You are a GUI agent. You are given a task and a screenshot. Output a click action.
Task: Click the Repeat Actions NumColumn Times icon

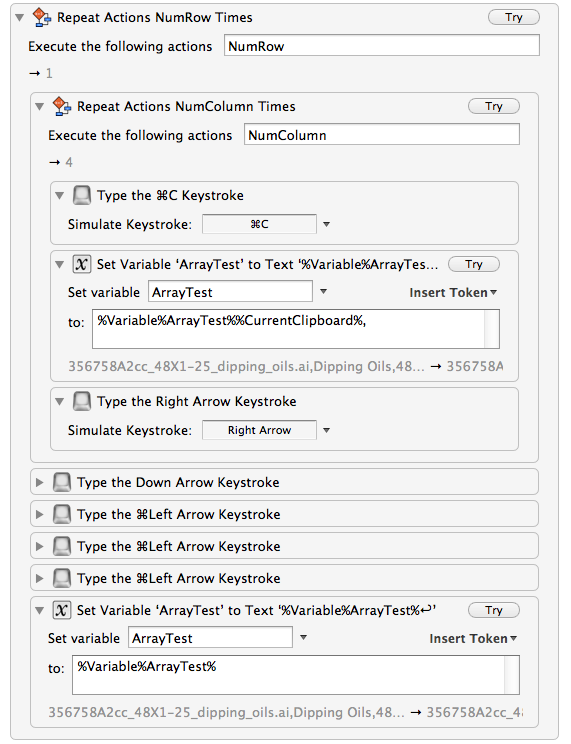click(x=62, y=106)
